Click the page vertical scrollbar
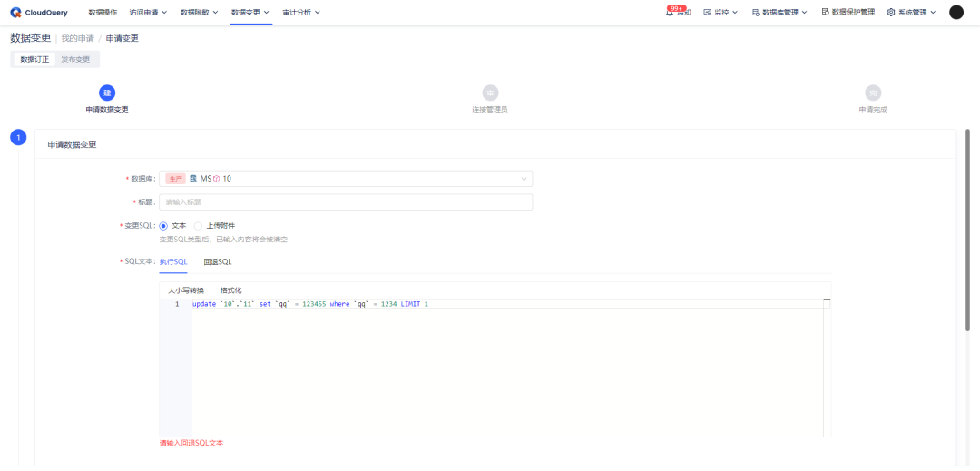This screenshot has height=471, width=980. point(968,230)
